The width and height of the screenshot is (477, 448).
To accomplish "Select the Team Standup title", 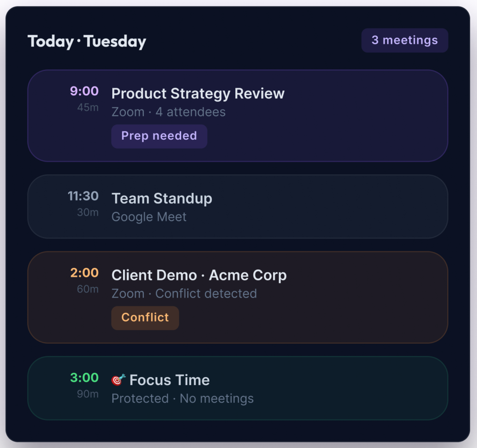I will point(162,198).
